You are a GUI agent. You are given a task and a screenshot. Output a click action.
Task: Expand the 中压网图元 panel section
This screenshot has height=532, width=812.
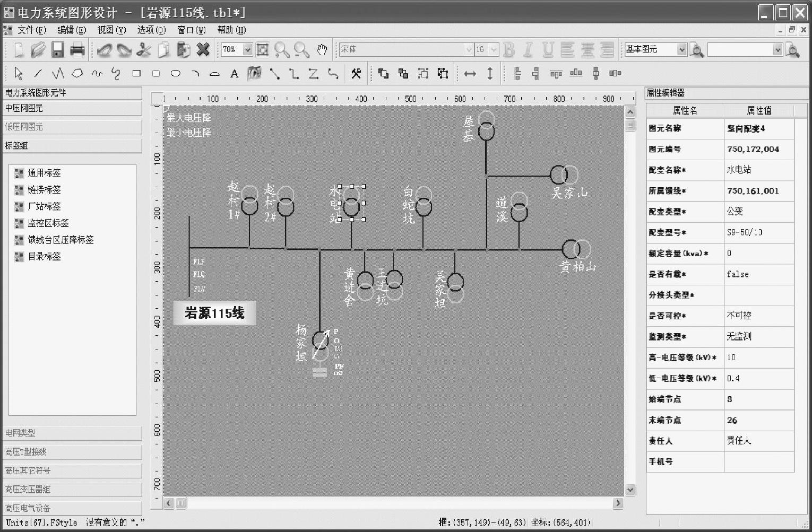point(72,108)
